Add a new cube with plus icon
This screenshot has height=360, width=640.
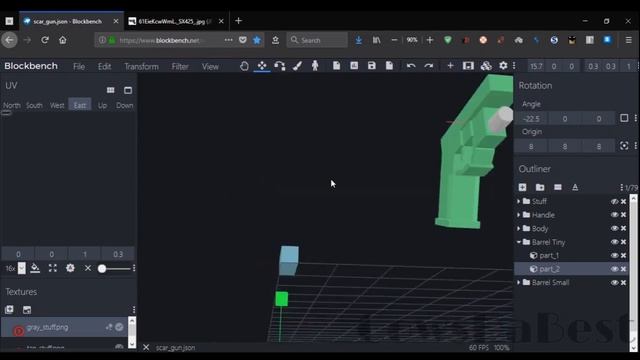(450, 66)
